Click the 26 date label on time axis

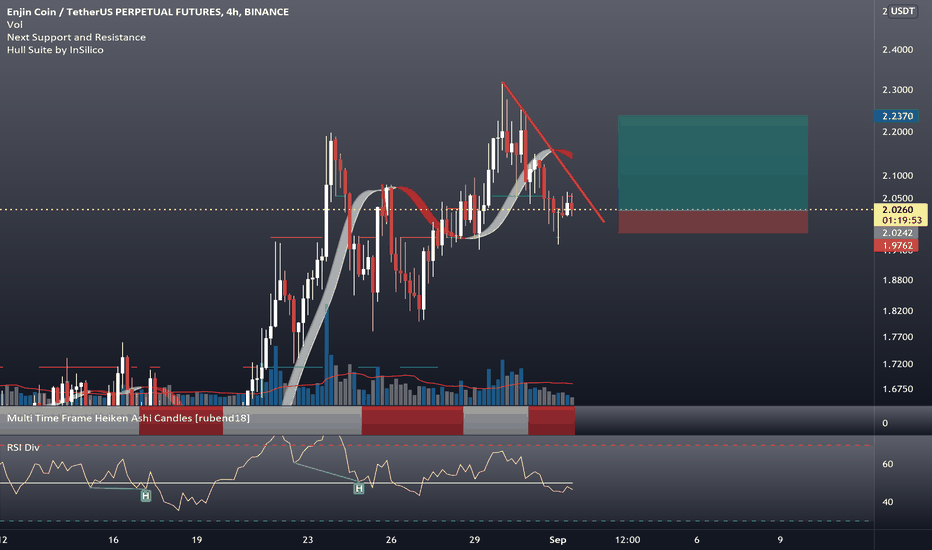coord(391,540)
